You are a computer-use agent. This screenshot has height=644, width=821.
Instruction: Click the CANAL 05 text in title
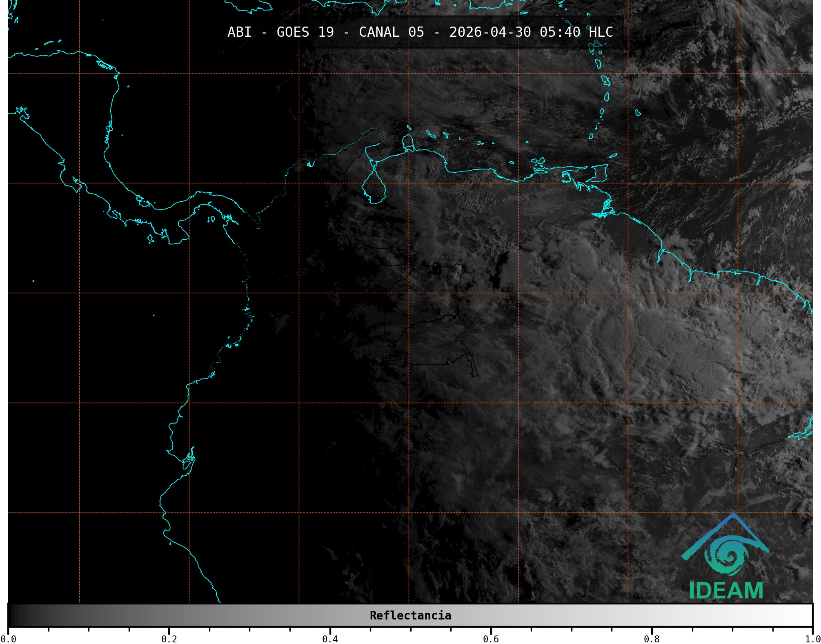click(391, 32)
